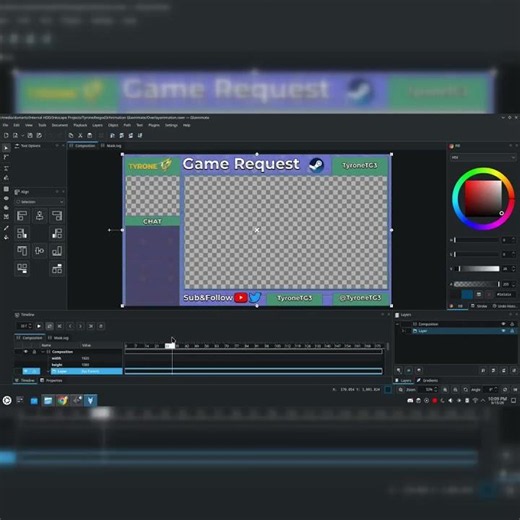Open the HSV color mode dropdown
Viewport: 520px width, 520px height.
pos(483,157)
